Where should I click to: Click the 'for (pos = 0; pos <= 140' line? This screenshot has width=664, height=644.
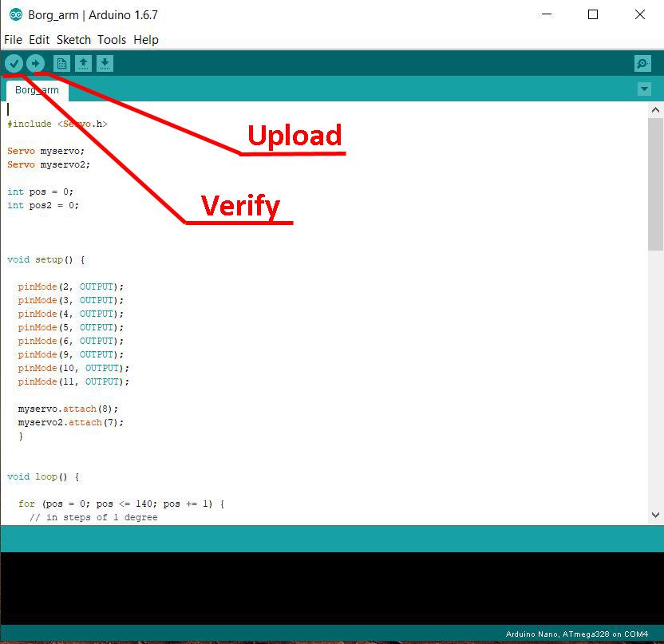[121, 504]
